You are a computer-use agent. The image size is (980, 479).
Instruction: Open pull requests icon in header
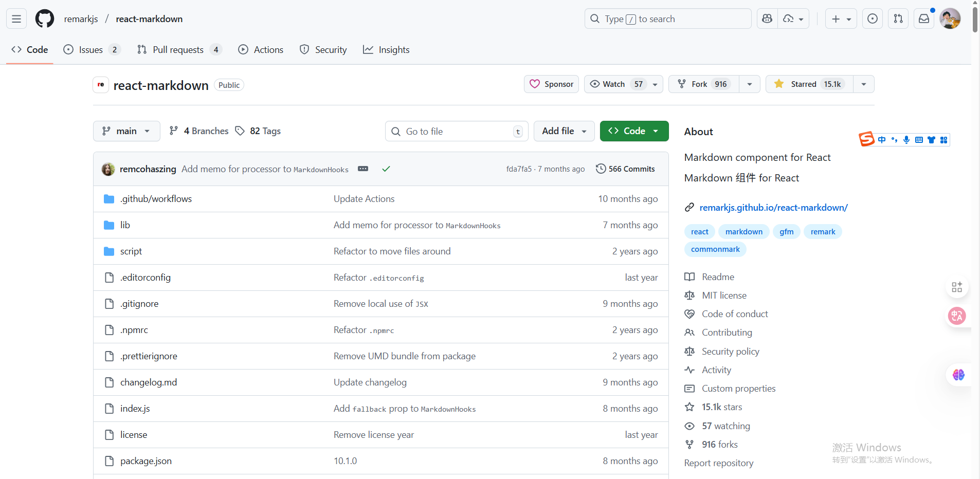pos(898,19)
